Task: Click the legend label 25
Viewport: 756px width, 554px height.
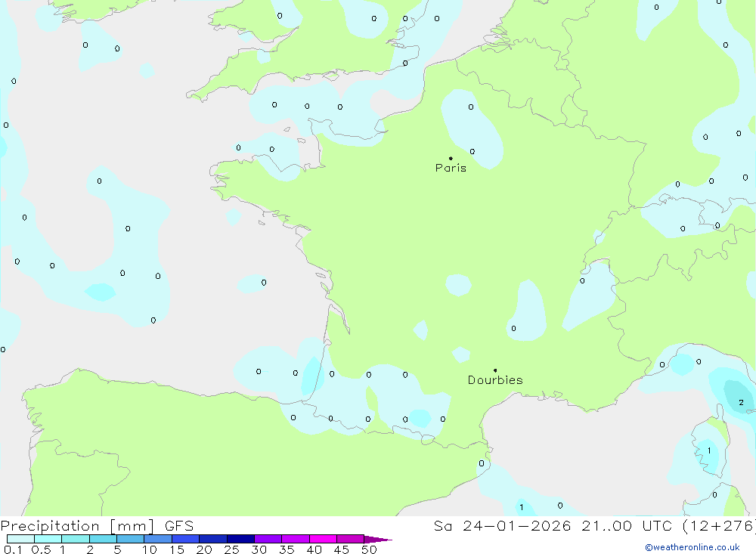Action: 231,549
